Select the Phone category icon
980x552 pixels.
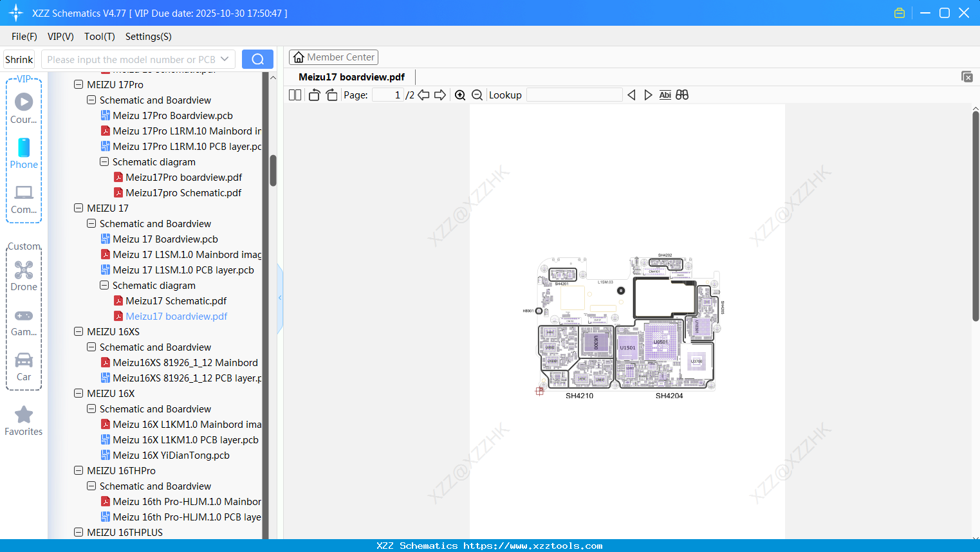(24, 153)
